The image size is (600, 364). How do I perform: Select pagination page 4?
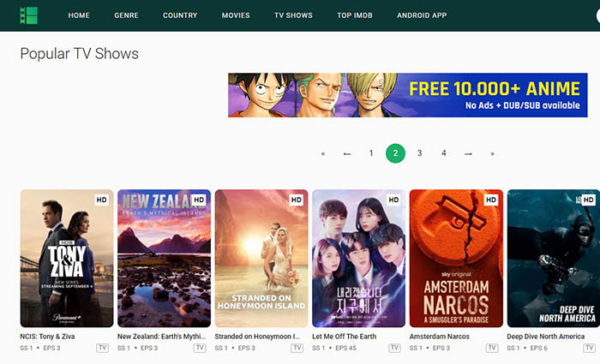[x=444, y=153]
